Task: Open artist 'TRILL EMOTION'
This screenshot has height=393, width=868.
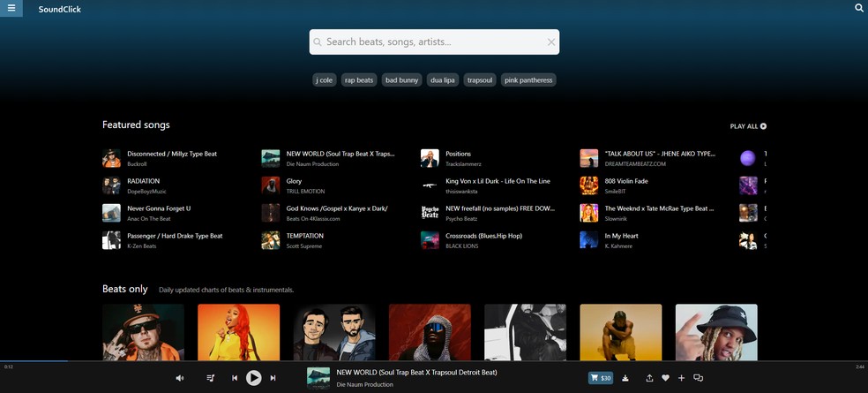Action: [305, 192]
